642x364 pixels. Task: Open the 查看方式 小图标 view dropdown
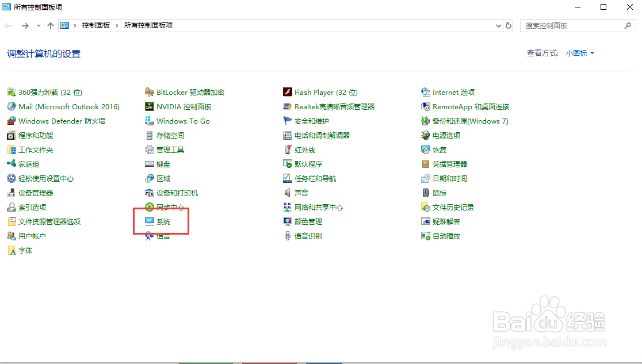pos(579,53)
